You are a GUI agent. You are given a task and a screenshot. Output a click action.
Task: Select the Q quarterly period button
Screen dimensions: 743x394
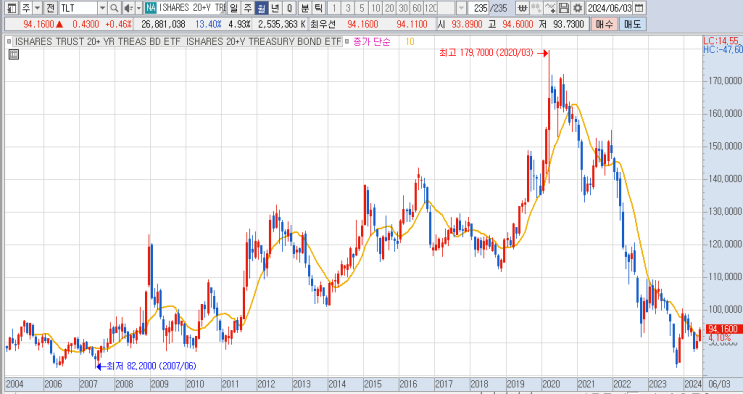click(290, 8)
